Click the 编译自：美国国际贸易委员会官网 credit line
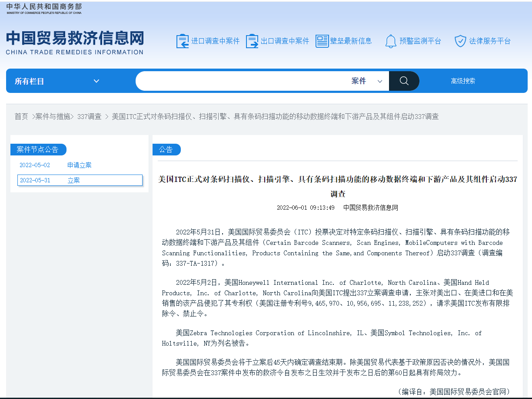The height and width of the screenshot is (399, 532). [x=453, y=392]
